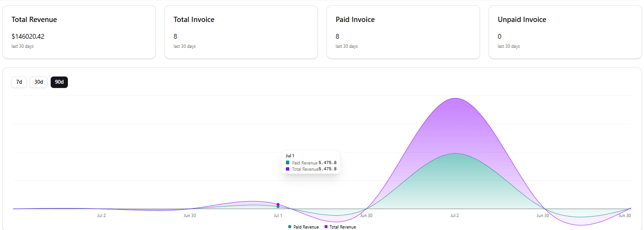
Task: Click the tooltip's purple Total Revenue square
Action: click(288, 169)
